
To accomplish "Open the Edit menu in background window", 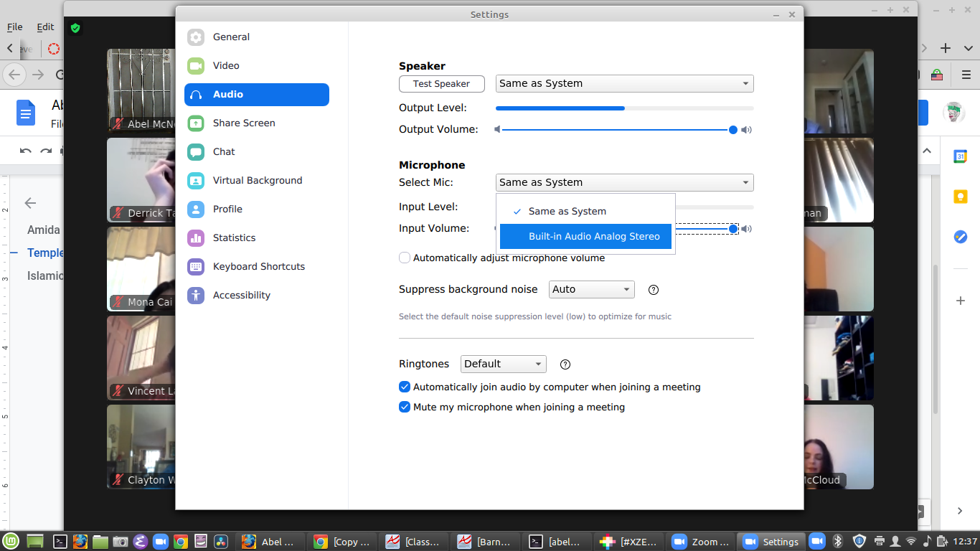I will pyautogui.click(x=45, y=27).
